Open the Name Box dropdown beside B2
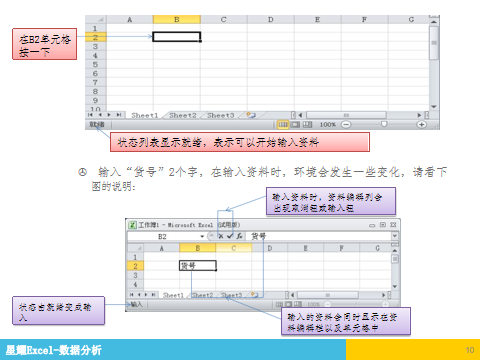 tap(202, 237)
